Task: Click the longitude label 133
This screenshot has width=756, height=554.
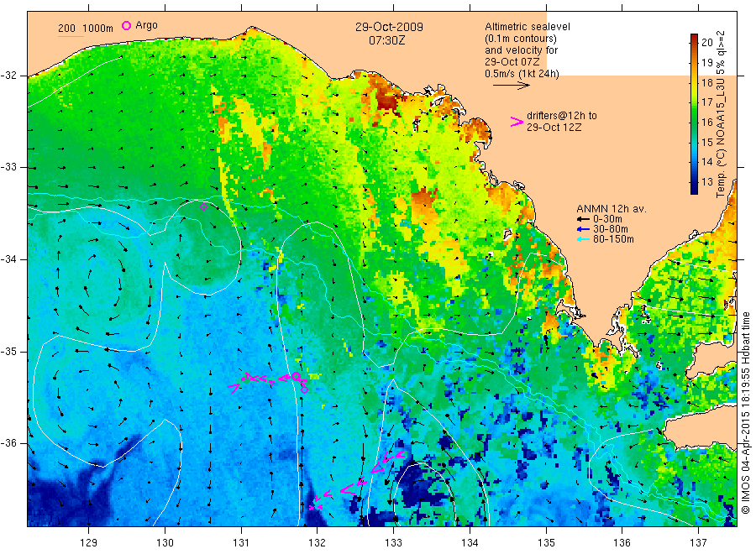Action: click(393, 543)
